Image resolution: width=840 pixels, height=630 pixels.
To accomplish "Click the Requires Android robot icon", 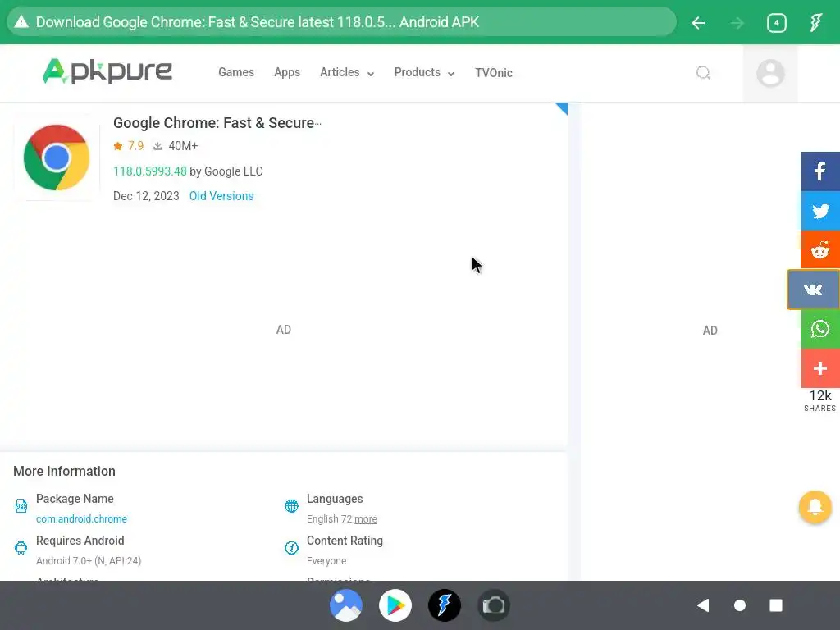I will (x=21, y=547).
